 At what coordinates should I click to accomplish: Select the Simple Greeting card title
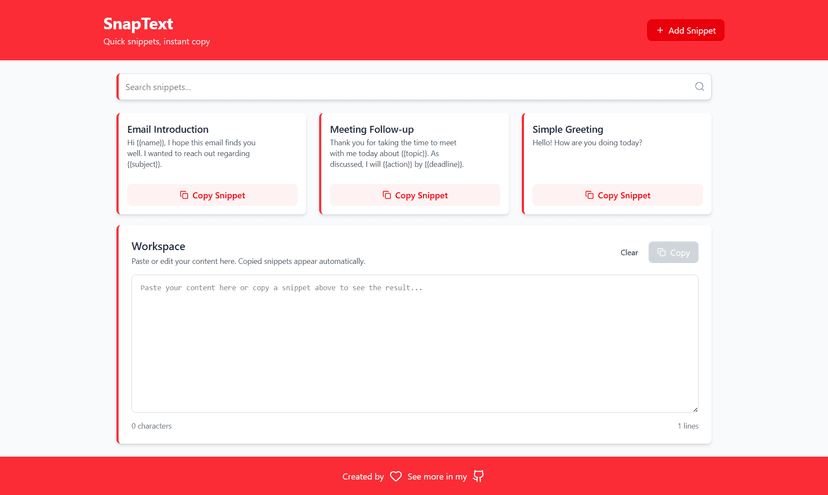click(x=568, y=129)
